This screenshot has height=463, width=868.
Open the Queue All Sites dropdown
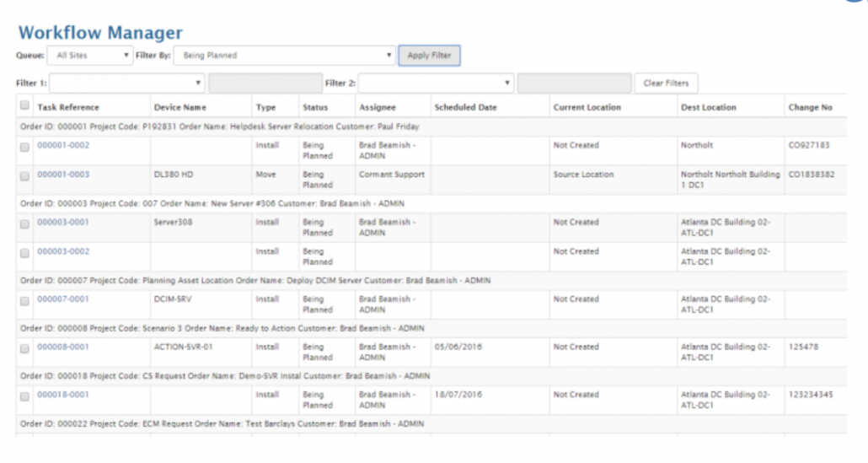pos(89,56)
